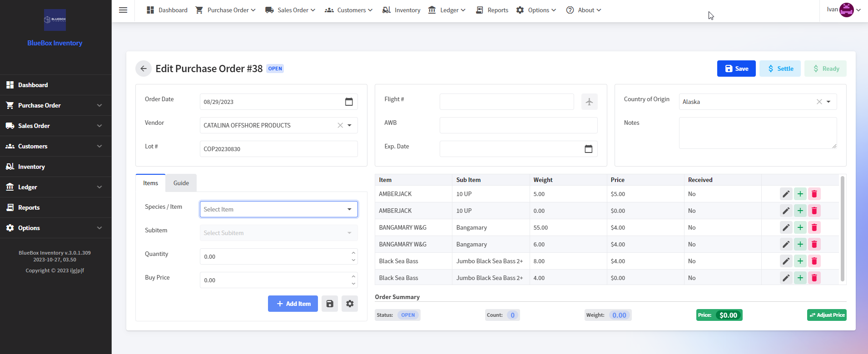
Task: Expand the Country of Origin dropdown
Action: point(828,102)
